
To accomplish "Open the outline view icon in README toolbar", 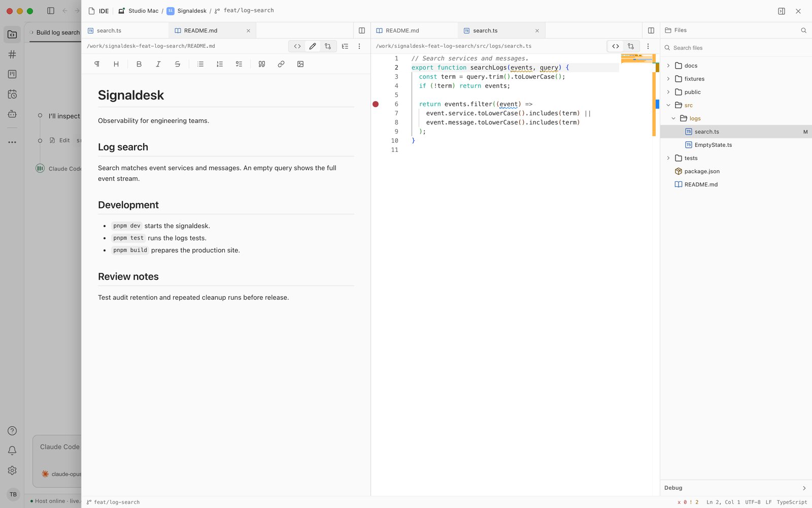I will point(345,46).
